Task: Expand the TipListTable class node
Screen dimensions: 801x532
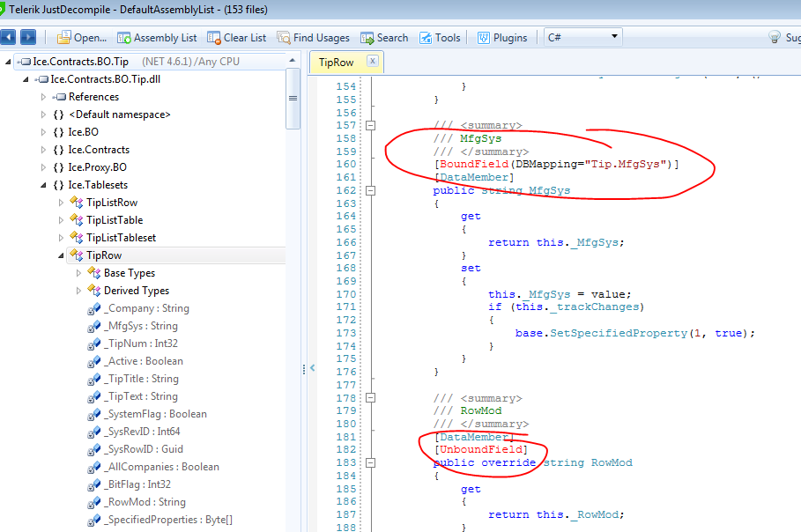Action: tap(61, 220)
